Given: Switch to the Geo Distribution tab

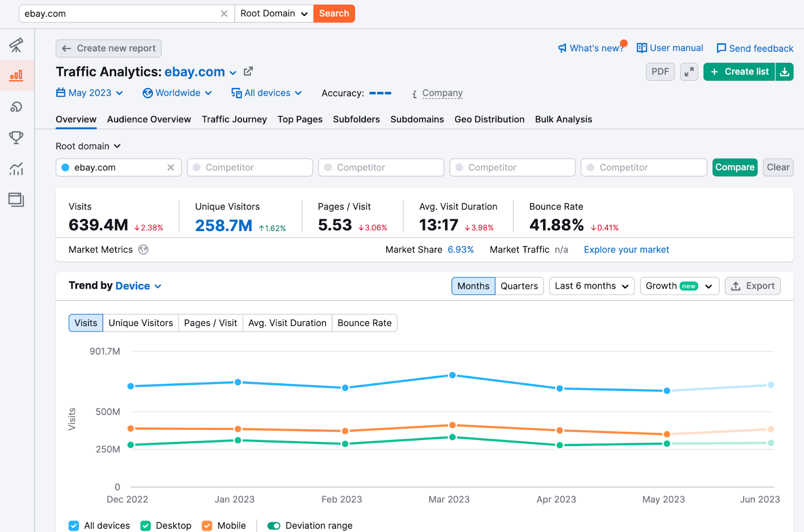Looking at the screenshot, I should 489,120.
